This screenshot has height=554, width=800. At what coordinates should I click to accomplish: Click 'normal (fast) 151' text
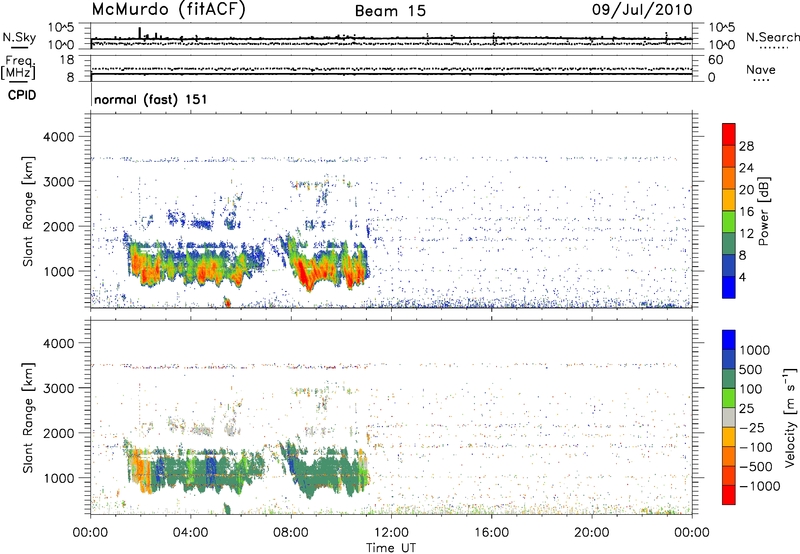point(151,99)
